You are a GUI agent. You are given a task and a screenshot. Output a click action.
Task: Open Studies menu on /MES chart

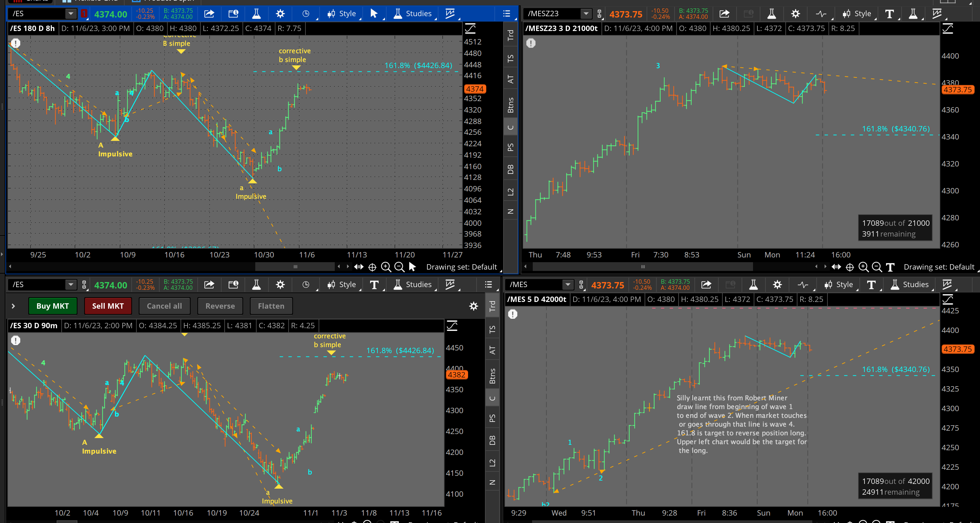point(910,285)
